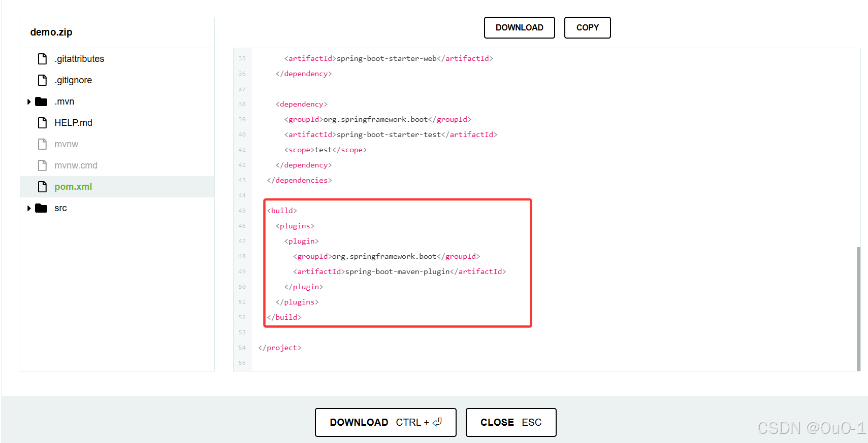Click the code viewer vertical scrollbar

858,309
